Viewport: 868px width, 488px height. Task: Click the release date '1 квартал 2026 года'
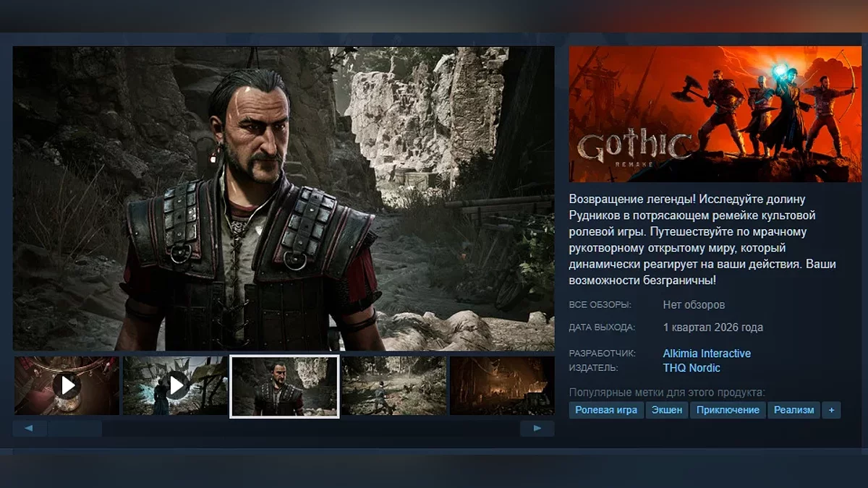712,328
